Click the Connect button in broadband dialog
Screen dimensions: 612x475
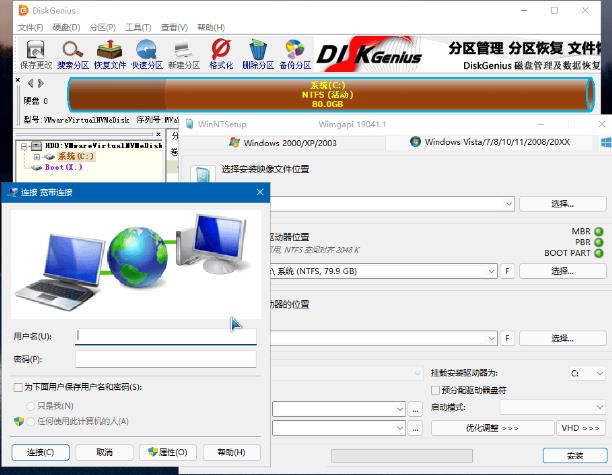point(41,452)
